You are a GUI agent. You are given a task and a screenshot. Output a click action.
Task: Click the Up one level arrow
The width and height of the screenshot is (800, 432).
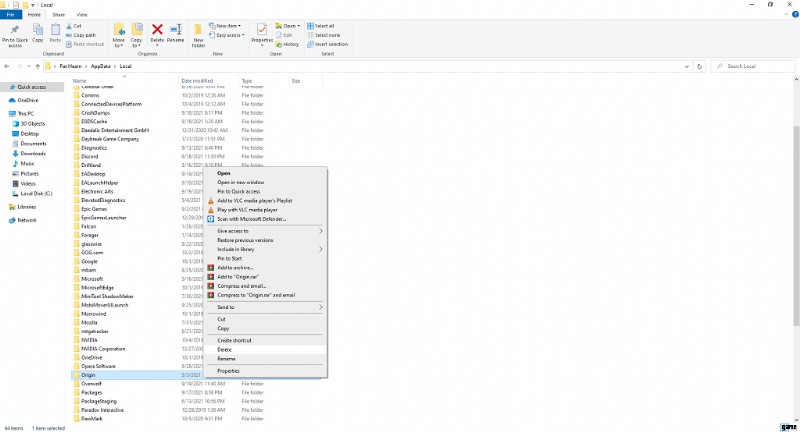pos(38,66)
